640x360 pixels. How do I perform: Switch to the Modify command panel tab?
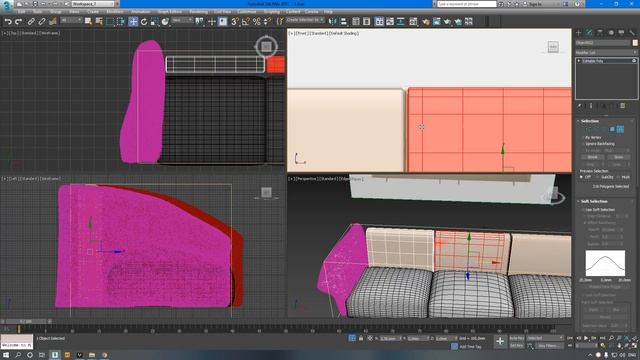click(589, 33)
